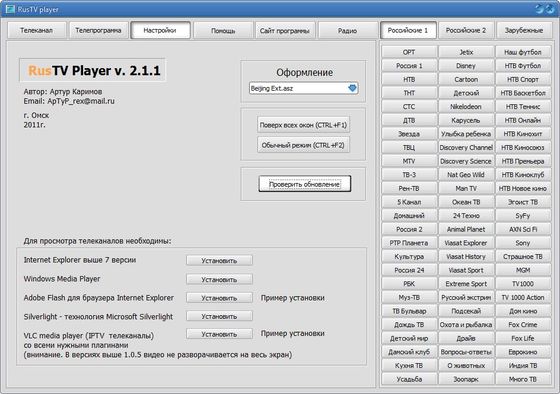Open the Охота и рыбалка channel

[x=466, y=325]
